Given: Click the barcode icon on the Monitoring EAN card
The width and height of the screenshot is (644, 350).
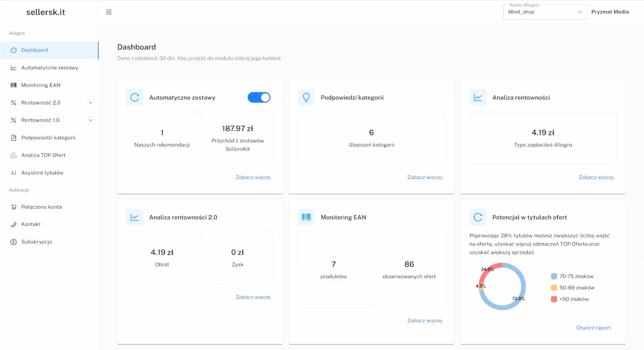Looking at the screenshot, I should point(306,217).
